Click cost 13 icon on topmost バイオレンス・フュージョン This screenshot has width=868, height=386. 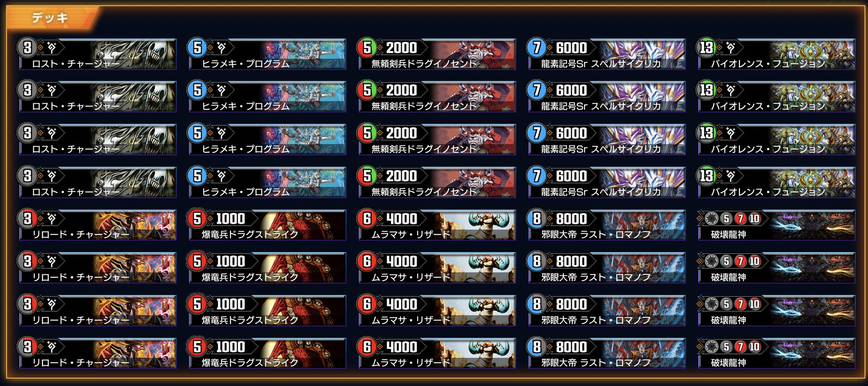pyautogui.click(x=706, y=47)
